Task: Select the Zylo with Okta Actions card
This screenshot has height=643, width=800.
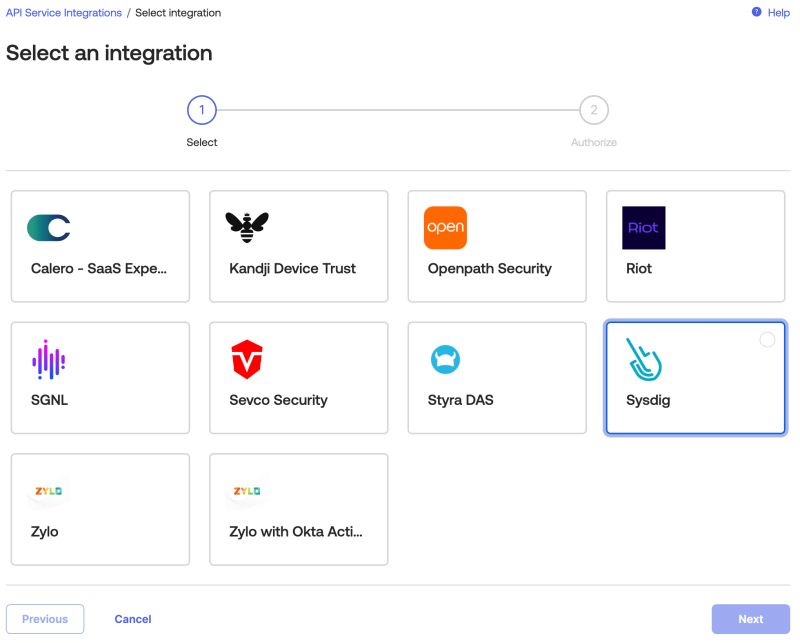Action: 298,508
